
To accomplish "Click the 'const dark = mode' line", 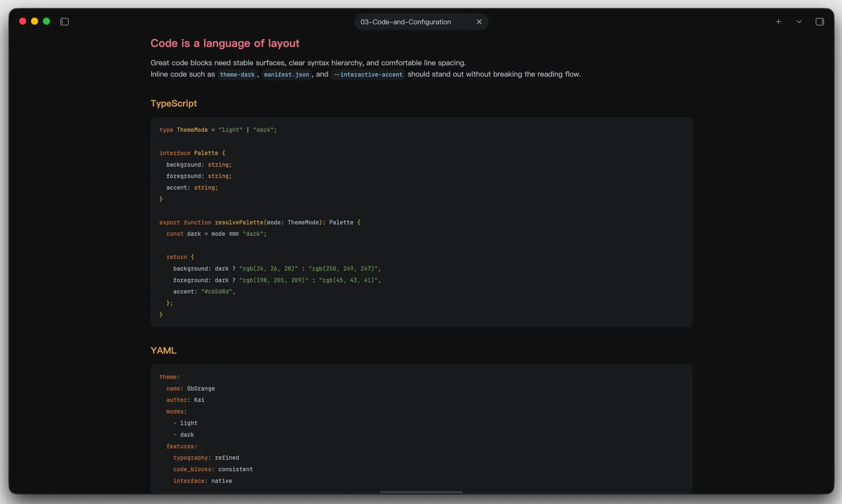I will tap(216, 234).
